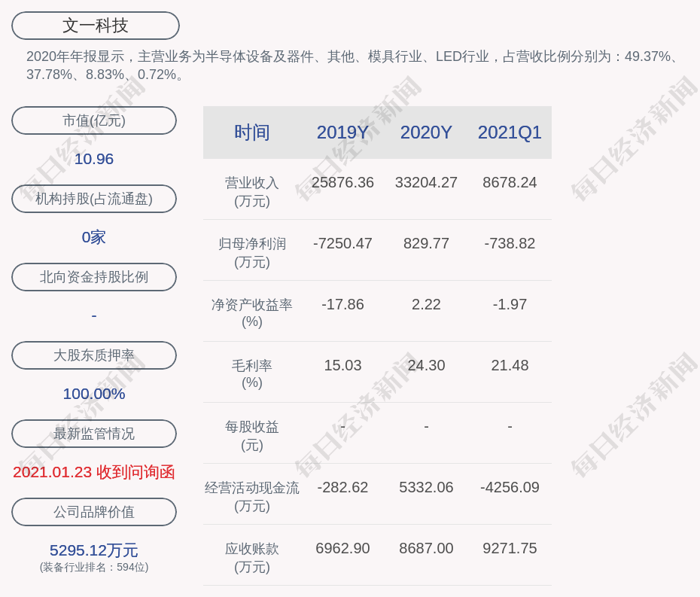Click revenue value 8678.24
Viewport: 700px width, 597px height.
pos(510,183)
